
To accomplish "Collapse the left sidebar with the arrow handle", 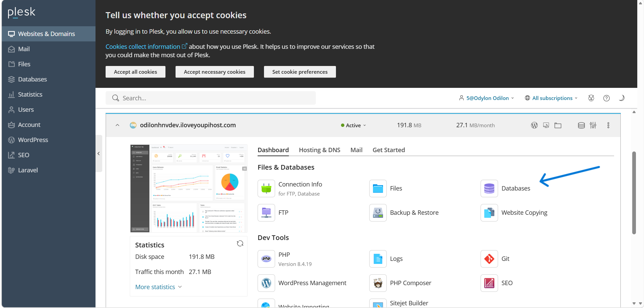I will (x=99, y=154).
